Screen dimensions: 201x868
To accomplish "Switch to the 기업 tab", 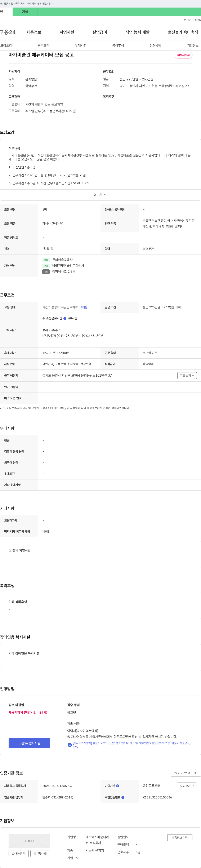I will [x=25, y=12].
